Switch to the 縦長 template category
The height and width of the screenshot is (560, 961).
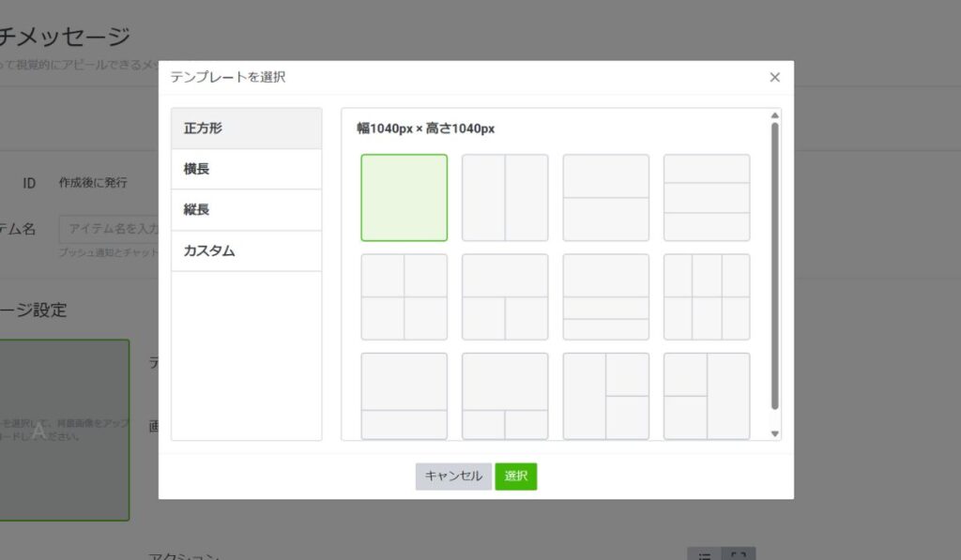(246, 210)
